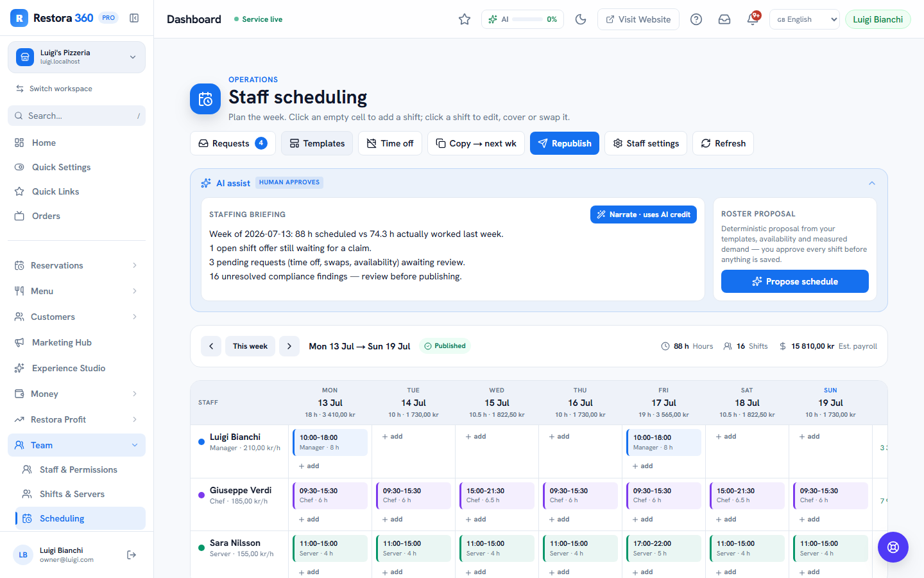Screen dimensions: 924x578
Task: Open Giuseppe Verdi Wednesday 15:00-21:30 shift
Action: (x=497, y=496)
